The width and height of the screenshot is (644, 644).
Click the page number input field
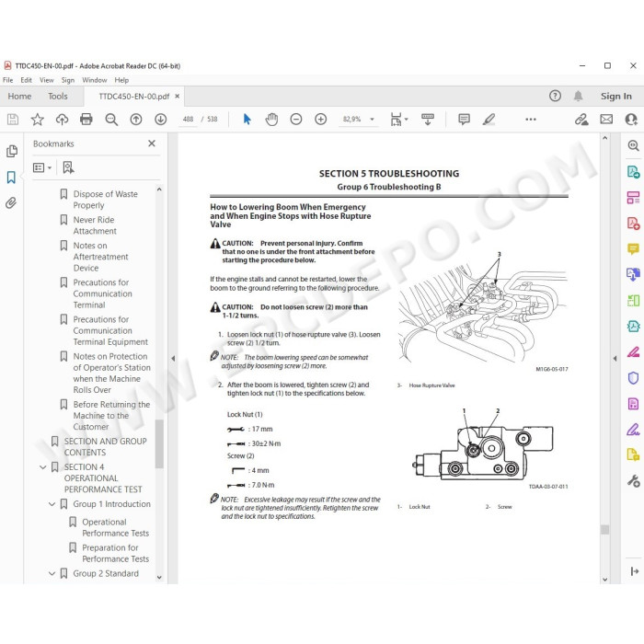(188, 120)
